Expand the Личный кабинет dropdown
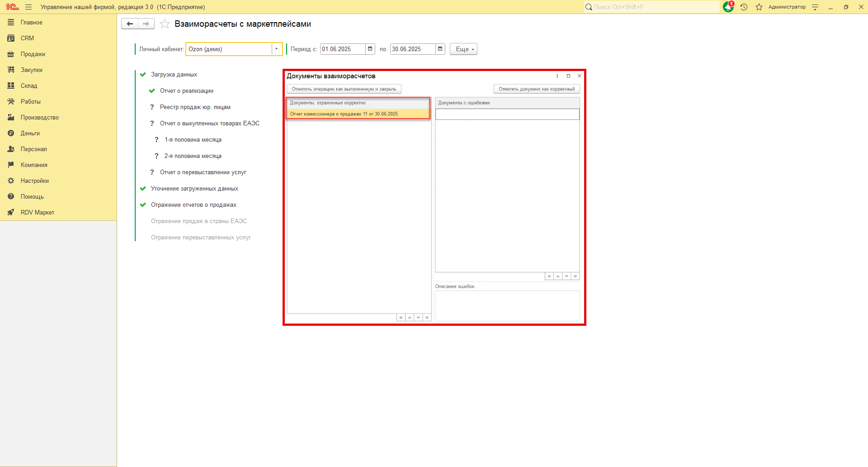 (276, 49)
